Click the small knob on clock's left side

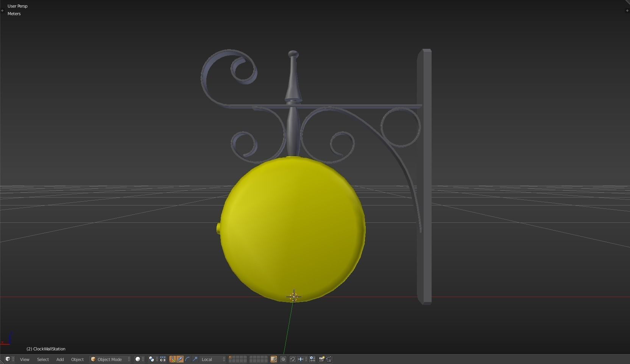click(x=218, y=229)
